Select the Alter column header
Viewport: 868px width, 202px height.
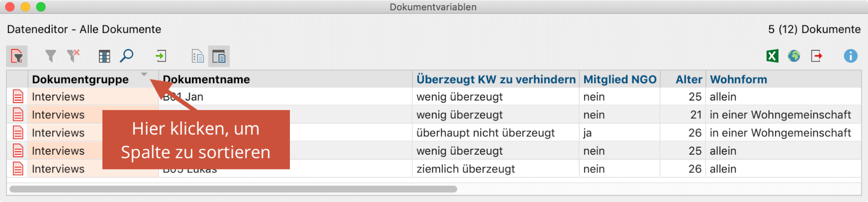tap(689, 79)
